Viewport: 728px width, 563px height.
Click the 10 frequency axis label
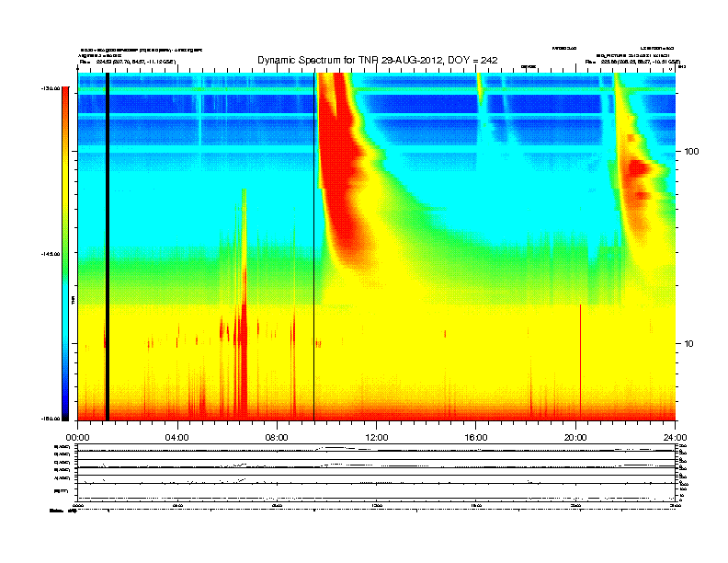pyautogui.click(x=689, y=344)
